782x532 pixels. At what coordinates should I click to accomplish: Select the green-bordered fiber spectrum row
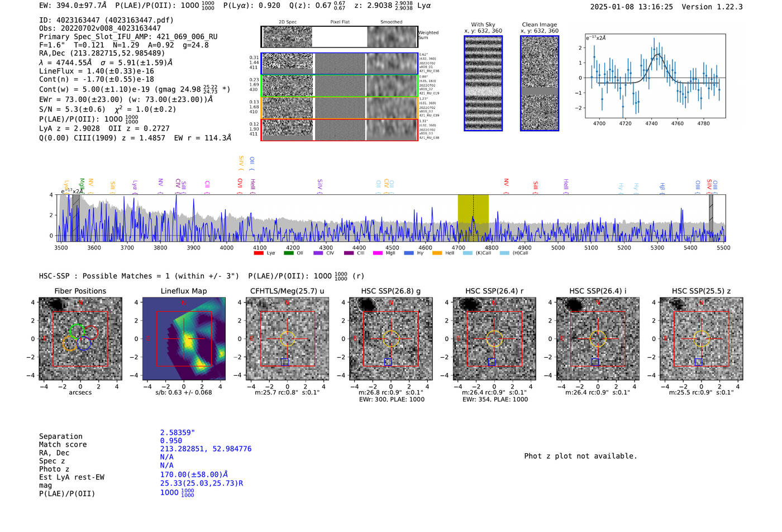(339, 85)
